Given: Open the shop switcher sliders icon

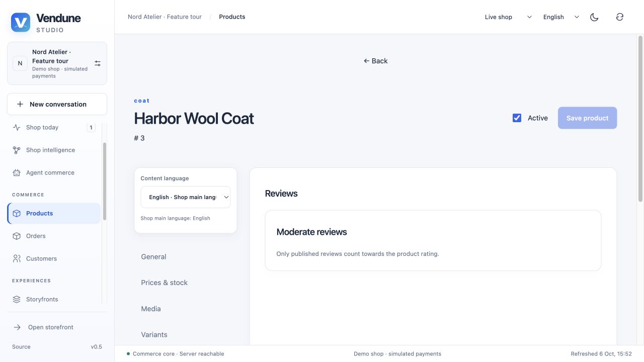Looking at the screenshot, I should 98,63.
